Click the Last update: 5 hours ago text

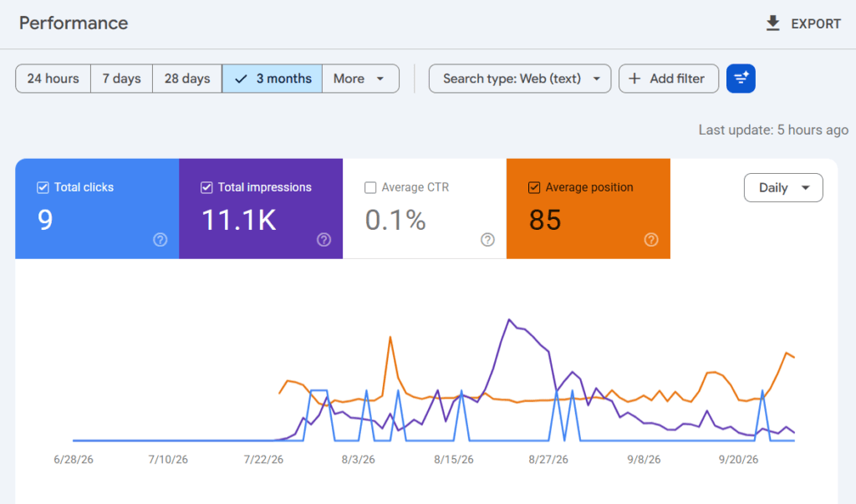[x=773, y=130]
